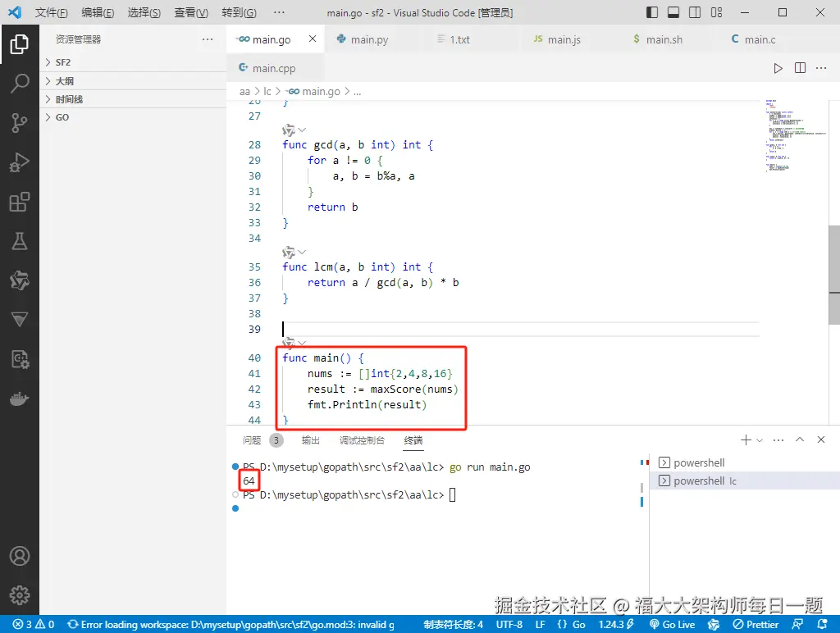Open the Search view in activity bar
This screenshot has width=840, height=633.
click(x=20, y=84)
